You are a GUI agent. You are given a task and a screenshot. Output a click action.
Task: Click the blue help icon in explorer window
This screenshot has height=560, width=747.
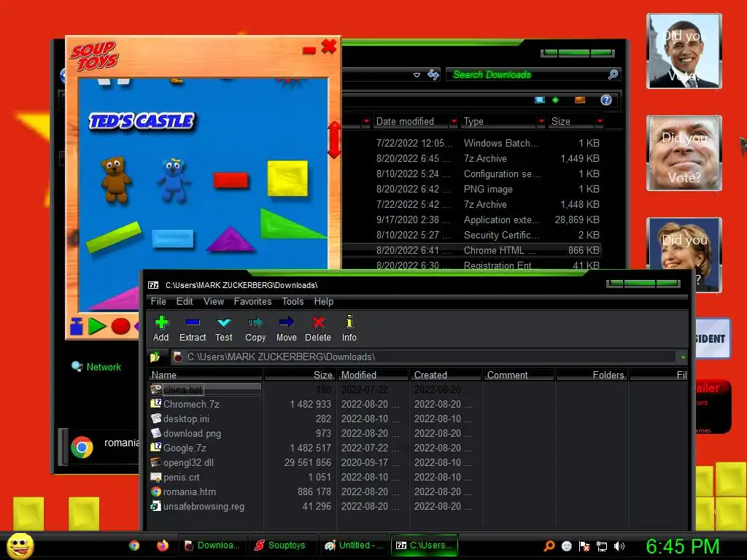tap(606, 100)
